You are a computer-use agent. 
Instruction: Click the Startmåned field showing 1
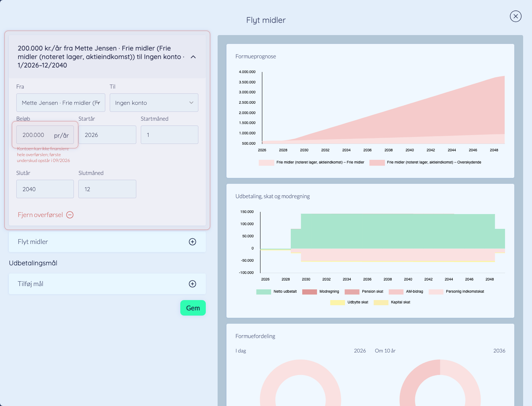pyautogui.click(x=169, y=135)
